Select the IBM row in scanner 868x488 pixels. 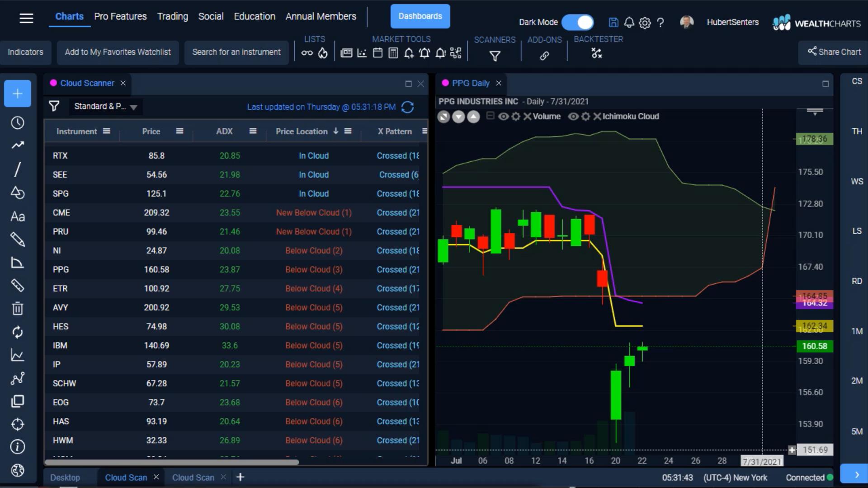pos(236,346)
